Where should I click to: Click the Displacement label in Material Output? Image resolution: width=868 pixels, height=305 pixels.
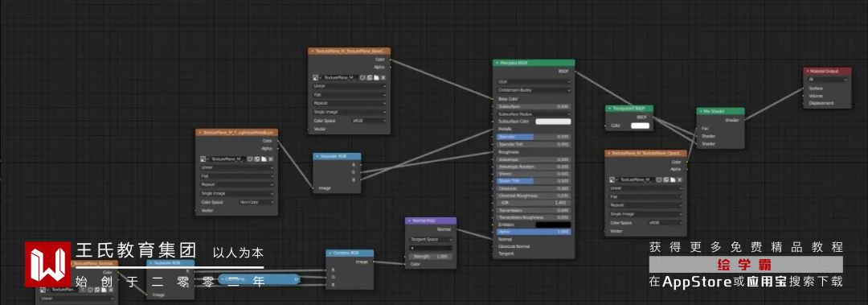coord(821,103)
